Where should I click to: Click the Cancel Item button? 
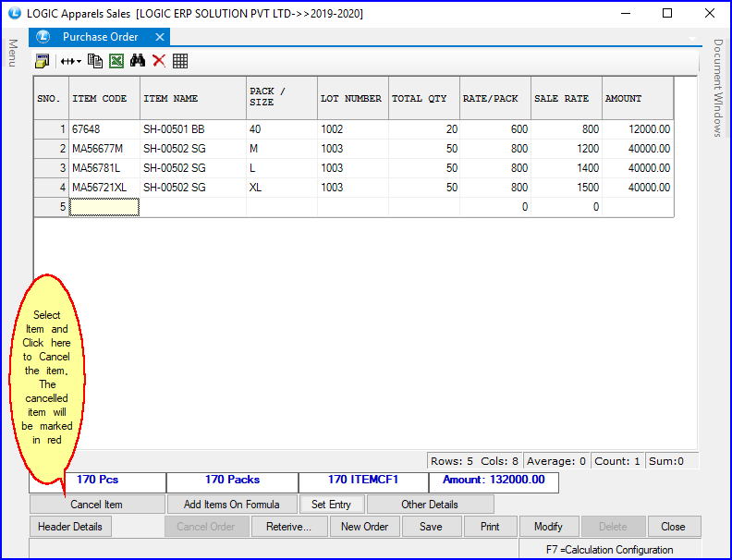[x=97, y=505]
